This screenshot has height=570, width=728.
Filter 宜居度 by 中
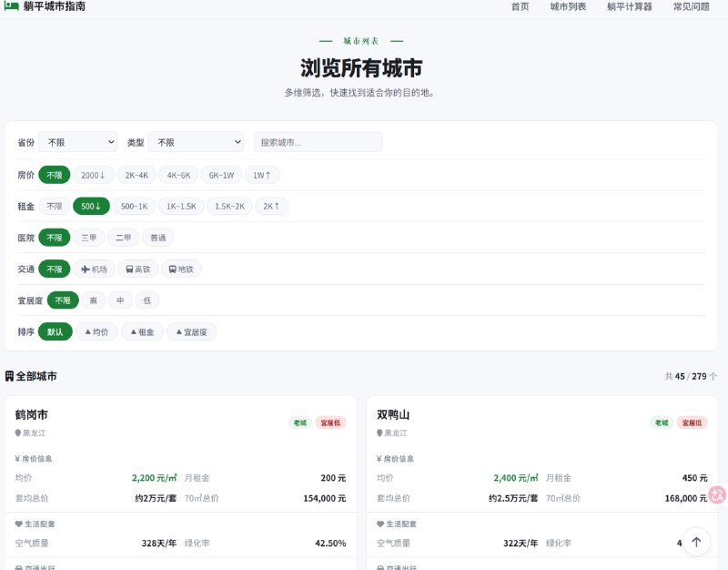point(120,300)
